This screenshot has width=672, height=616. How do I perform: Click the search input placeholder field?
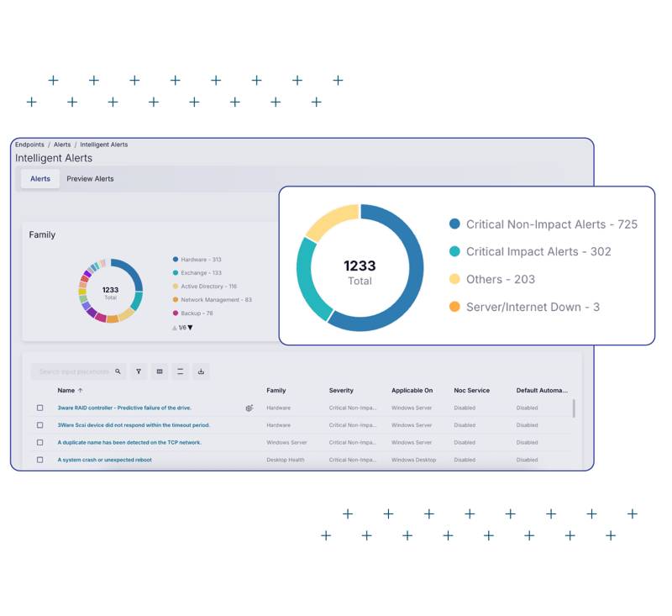(76, 371)
